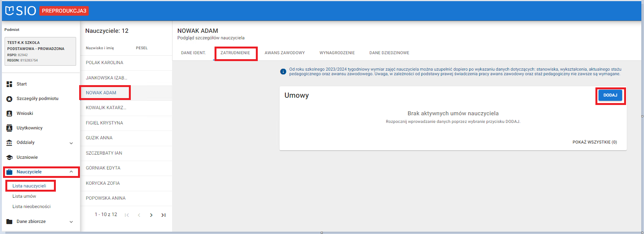Switch to the Awans zawodowy tab

pyautogui.click(x=285, y=53)
